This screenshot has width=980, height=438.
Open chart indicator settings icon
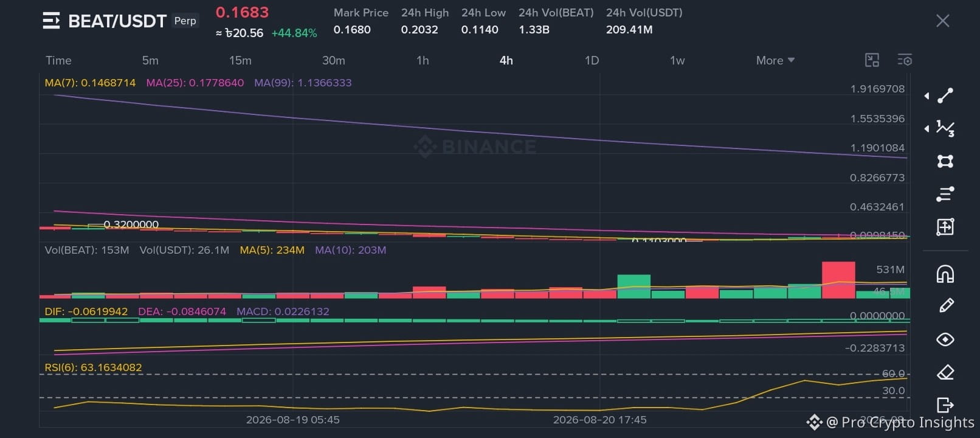(x=905, y=60)
